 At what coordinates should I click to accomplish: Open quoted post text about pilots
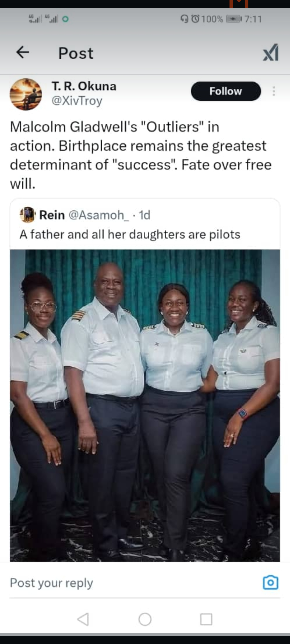click(x=130, y=235)
